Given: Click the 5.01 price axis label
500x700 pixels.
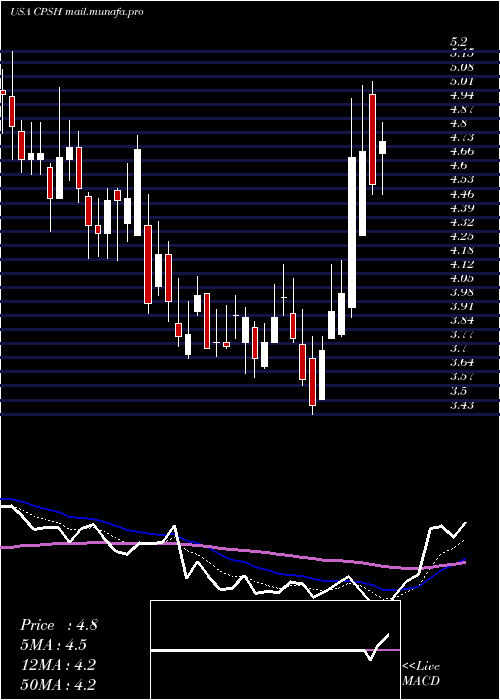Looking at the screenshot, I should pos(462,82).
